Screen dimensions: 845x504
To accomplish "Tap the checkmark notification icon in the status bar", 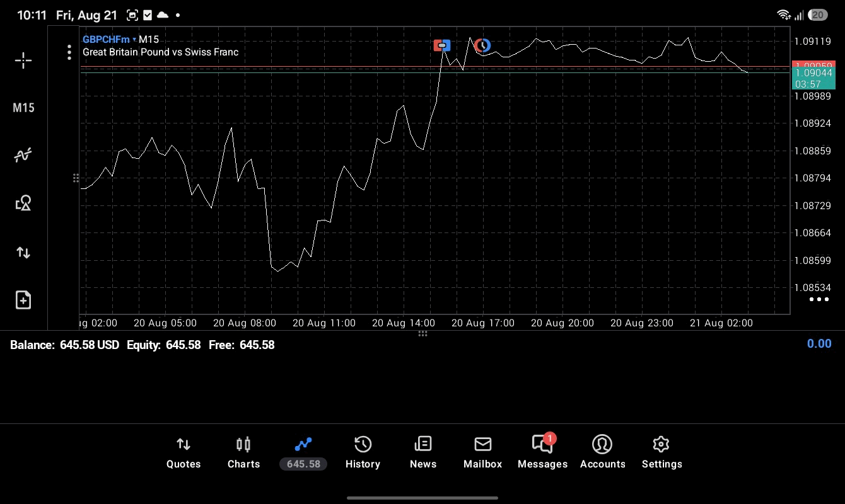I will coord(148,15).
